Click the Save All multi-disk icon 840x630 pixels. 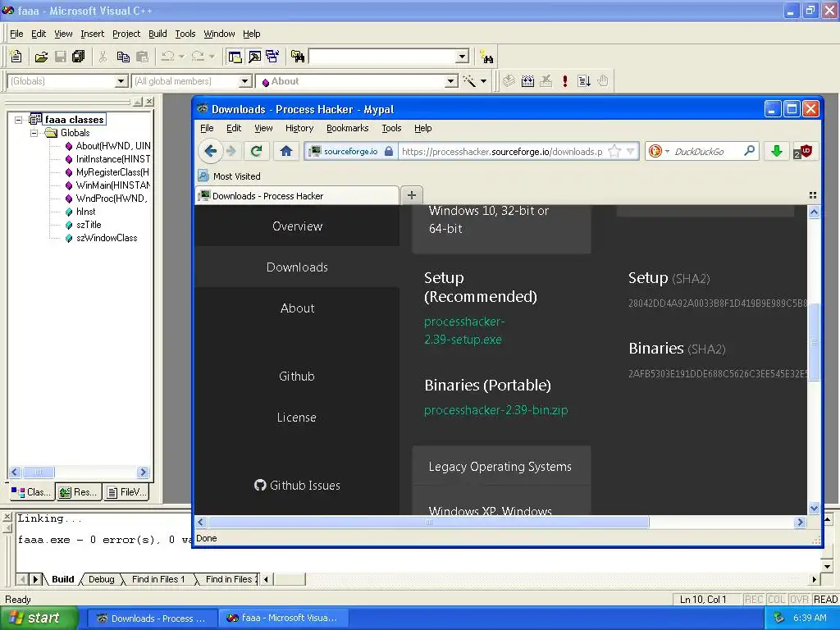pyautogui.click(x=78, y=57)
